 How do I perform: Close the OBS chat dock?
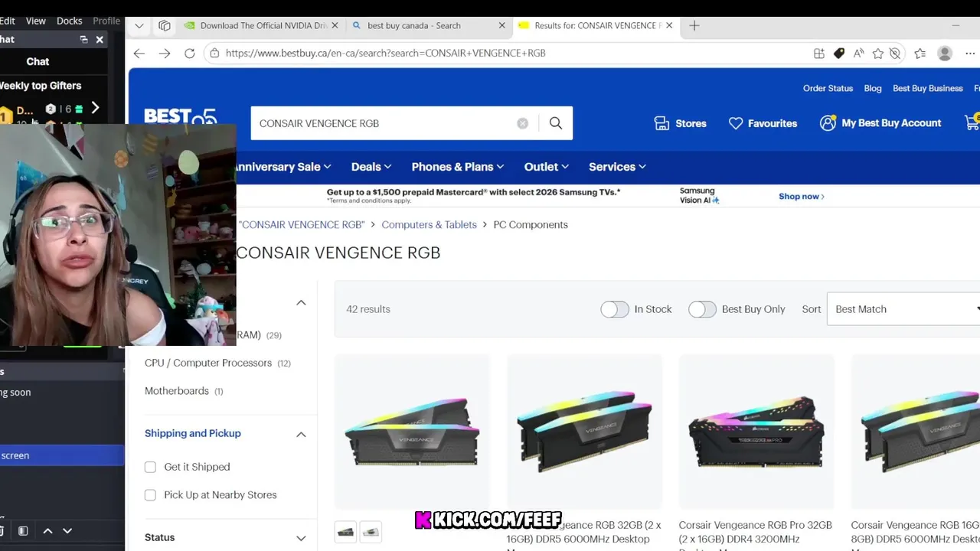100,39
